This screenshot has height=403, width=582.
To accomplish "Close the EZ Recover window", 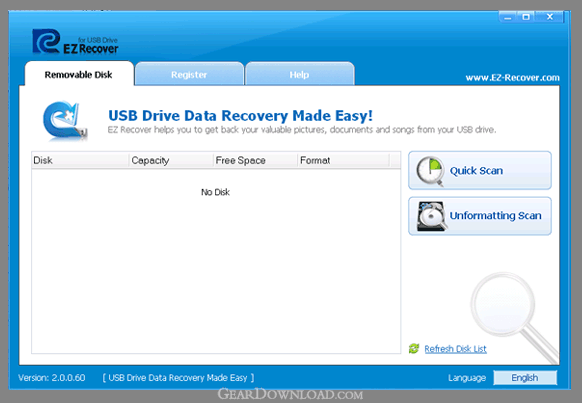I will pyautogui.click(x=550, y=17).
